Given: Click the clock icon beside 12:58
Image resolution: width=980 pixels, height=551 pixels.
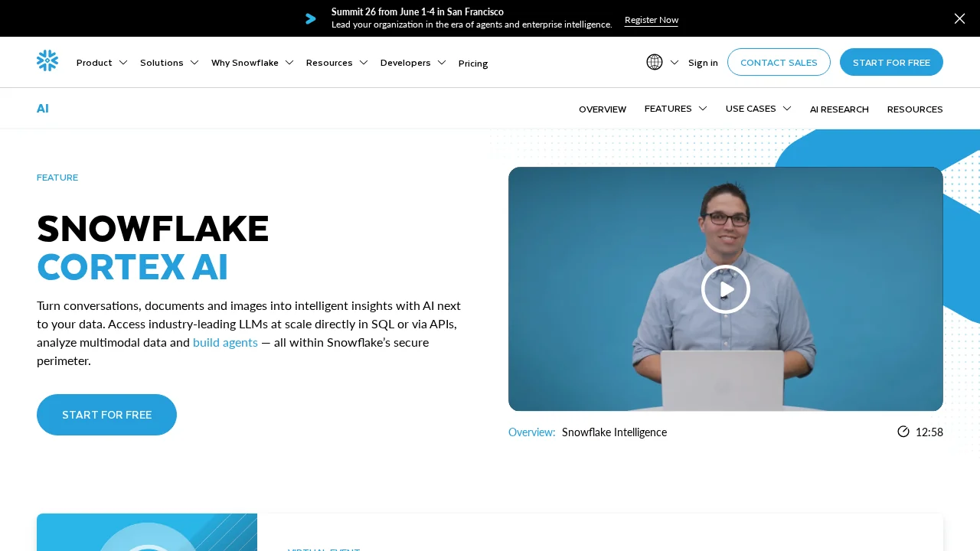Looking at the screenshot, I should pos(903,432).
